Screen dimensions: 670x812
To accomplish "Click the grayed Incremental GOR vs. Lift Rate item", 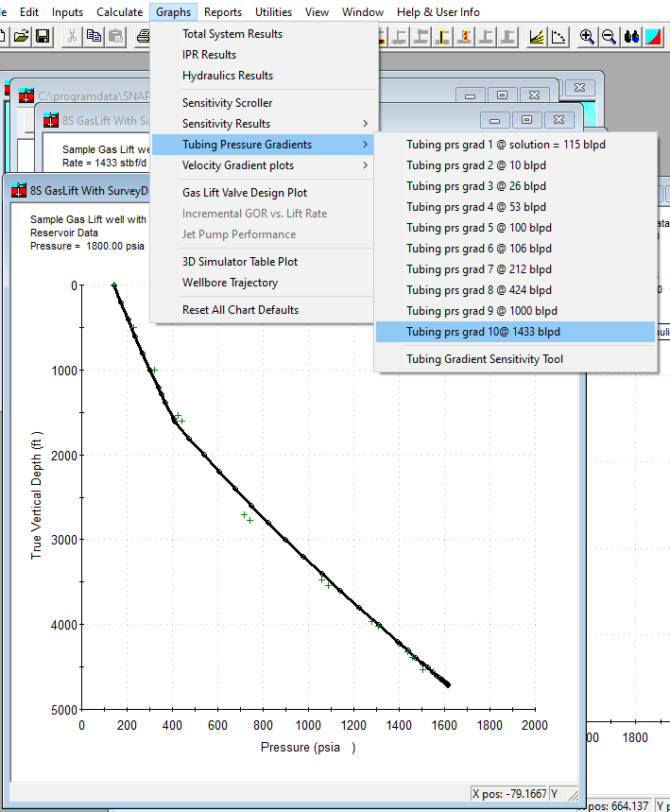I will click(264, 214).
